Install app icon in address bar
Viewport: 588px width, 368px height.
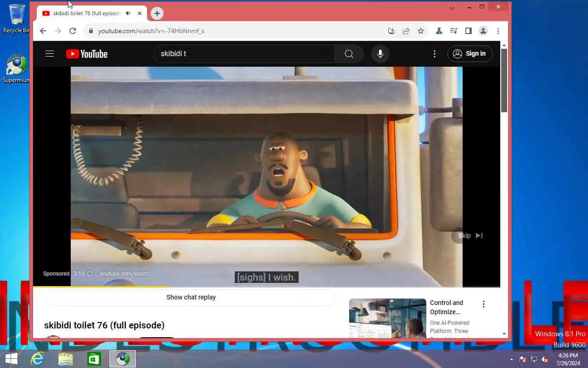point(391,31)
